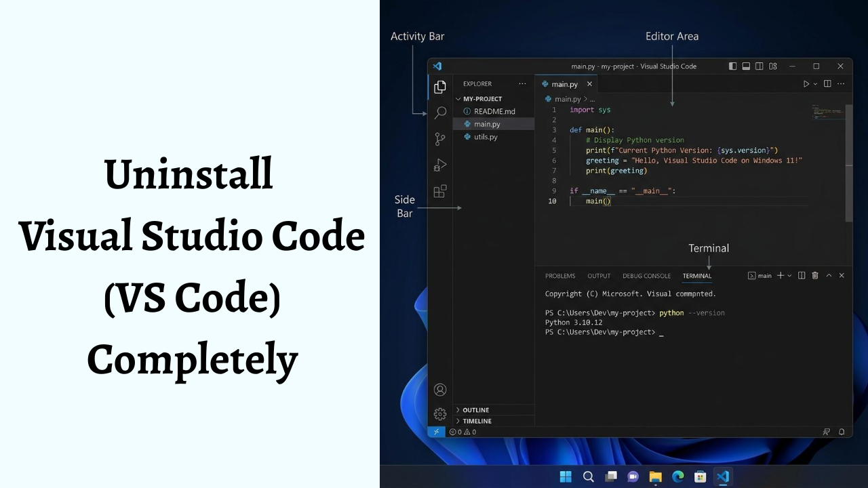Screen dimensions: 868x488
Task: Open Microsoft Store from the taskbar
Action: click(x=700, y=476)
